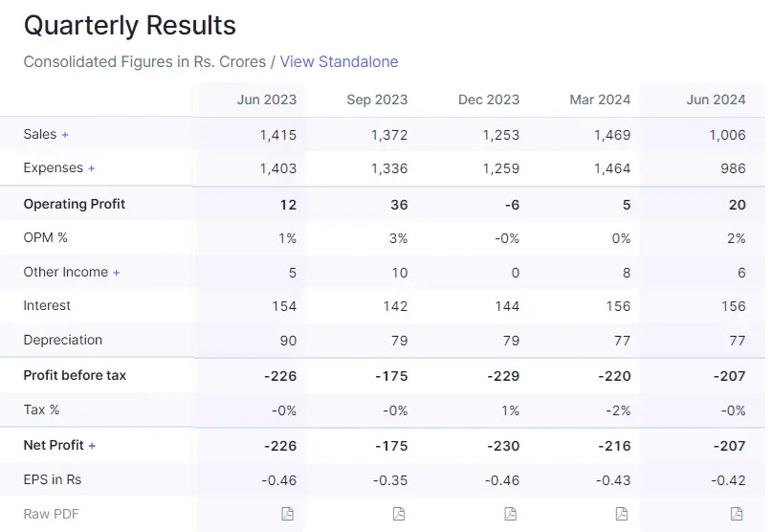Screen dimensions: 771x532
Task: Click the View Standalone link
Action: pyautogui.click(x=339, y=61)
